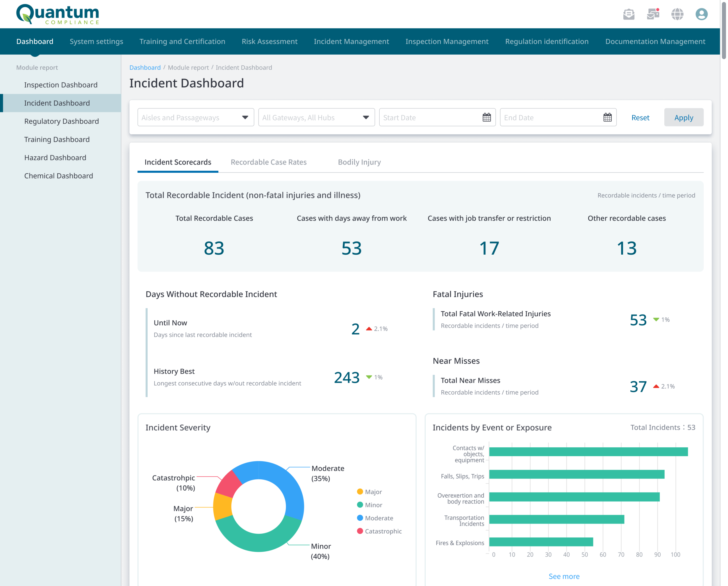The image size is (728, 586).
Task: Click the job transfer or restriction value 17
Action: tap(489, 248)
